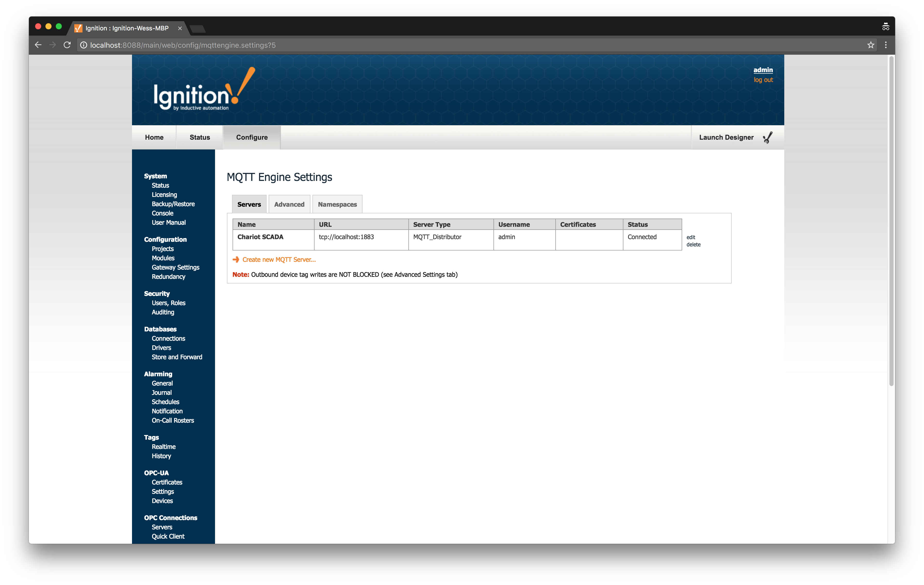Image resolution: width=924 pixels, height=585 pixels.
Task: Click the Chariot SCADA name cell
Action: tap(273, 240)
